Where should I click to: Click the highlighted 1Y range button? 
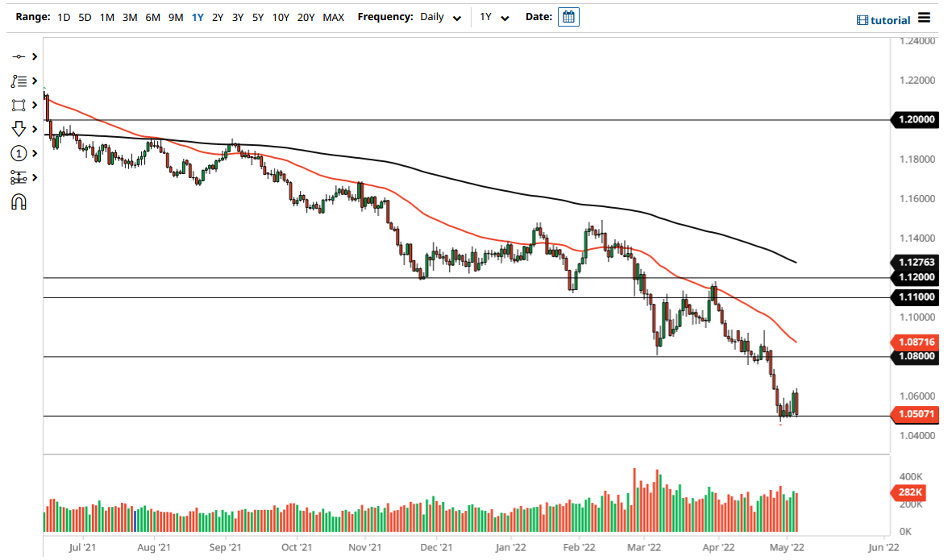[x=198, y=16]
